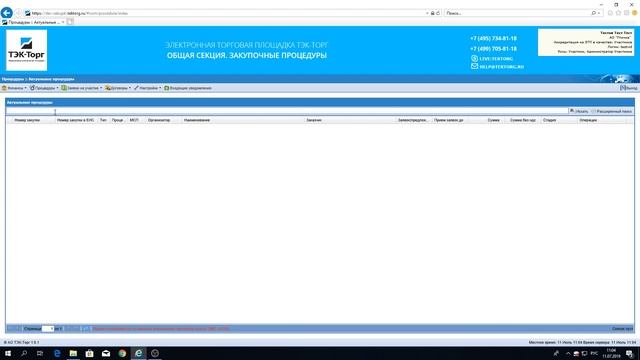The image size is (640, 360).
Task: Open the Заявки на участие menu
Action: pyautogui.click(x=82, y=88)
